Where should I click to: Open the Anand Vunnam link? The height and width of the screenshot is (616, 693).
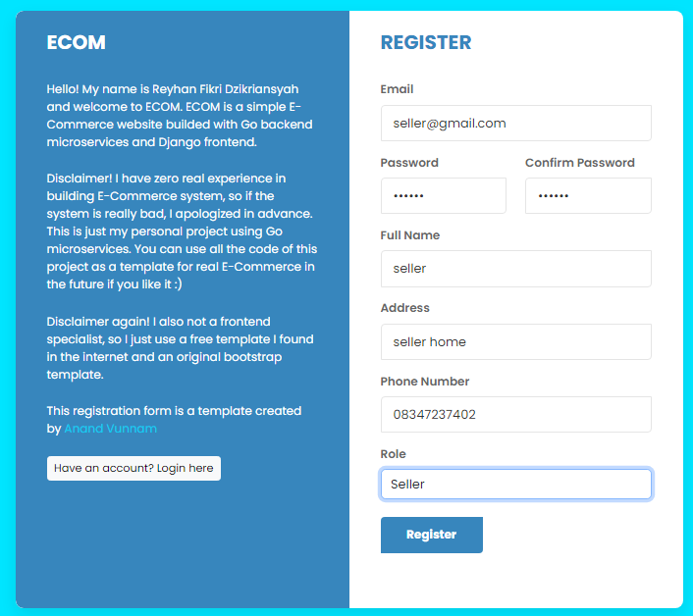[x=111, y=429]
